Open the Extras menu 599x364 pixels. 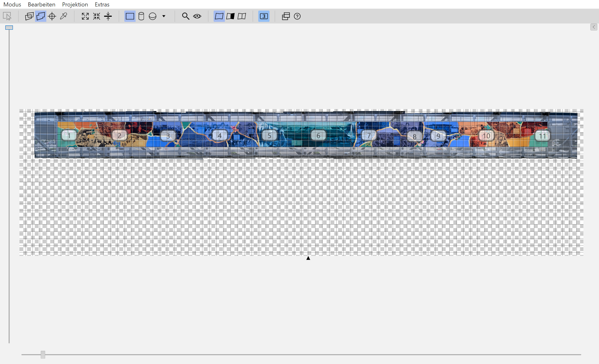coord(102,4)
